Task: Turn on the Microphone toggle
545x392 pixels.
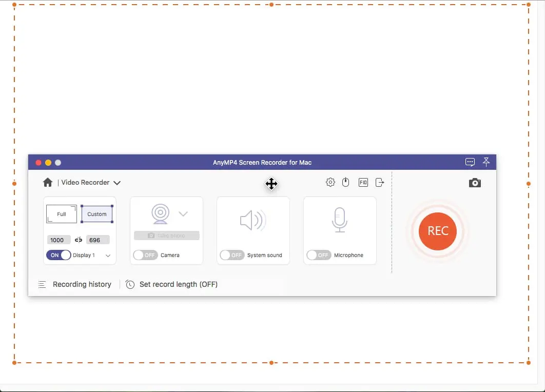Action: (x=319, y=255)
